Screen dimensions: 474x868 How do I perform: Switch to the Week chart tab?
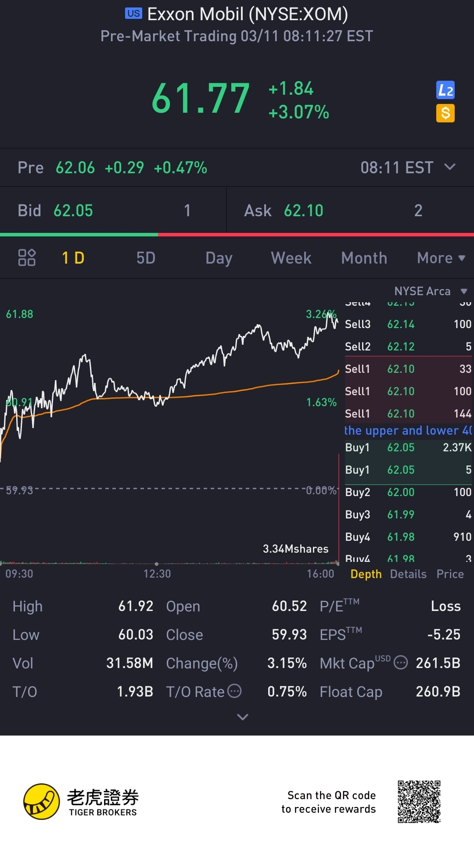click(x=291, y=258)
